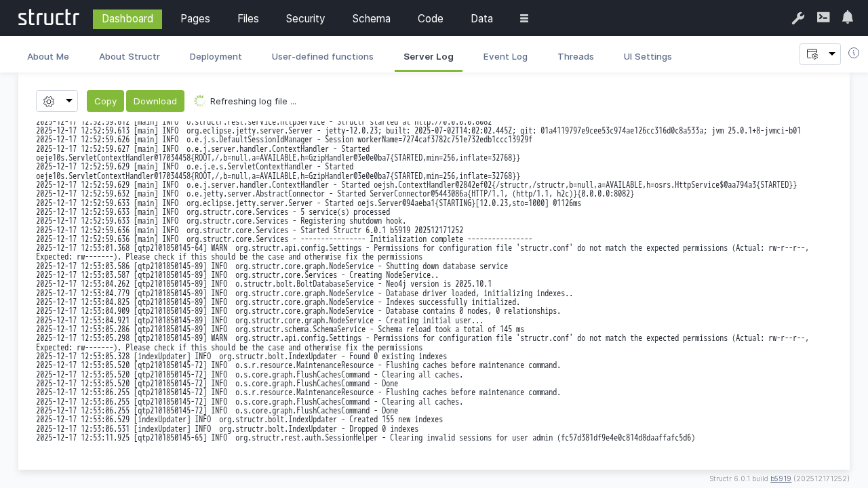
Task: Open the admin console terminal icon
Action: pos(823,18)
